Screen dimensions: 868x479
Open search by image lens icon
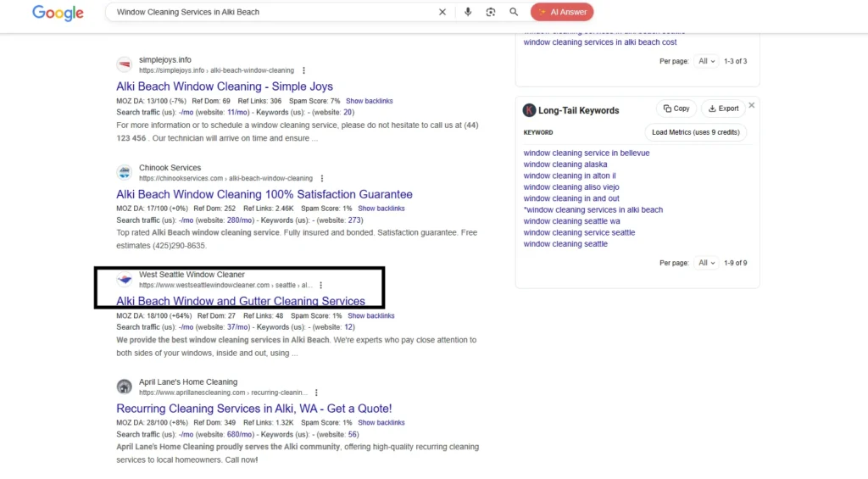[x=491, y=12]
